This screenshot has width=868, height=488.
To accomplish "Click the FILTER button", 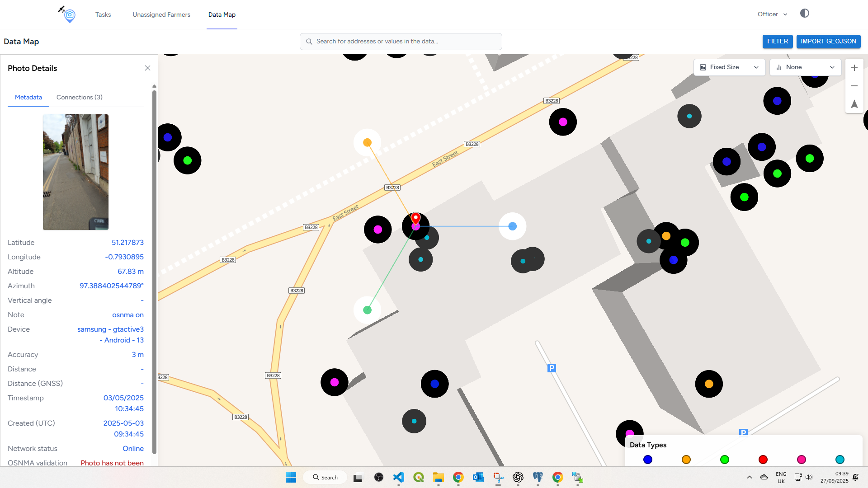I will coord(777,41).
